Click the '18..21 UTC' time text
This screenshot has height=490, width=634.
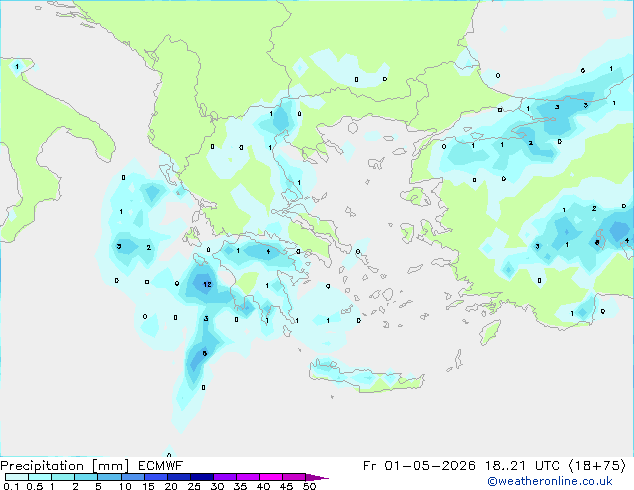tap(522, 466)
